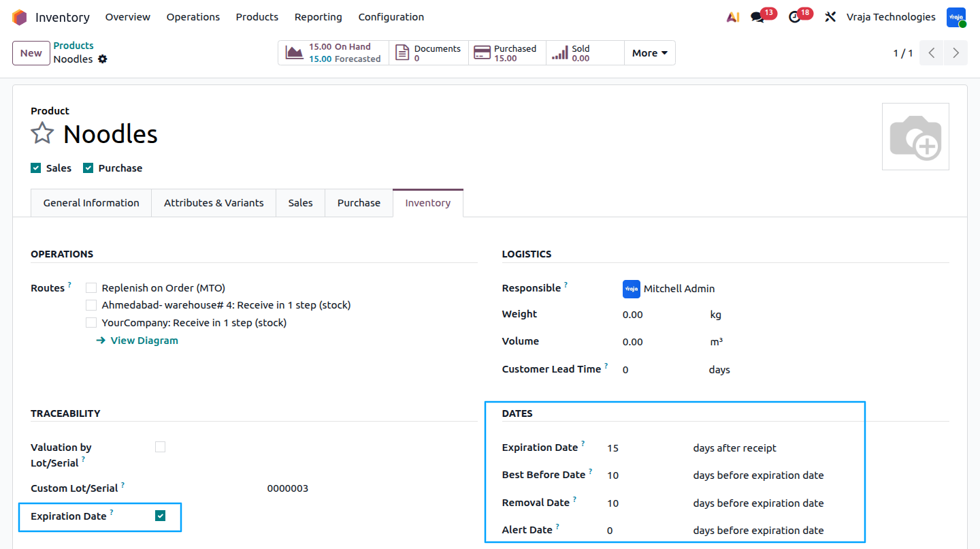This screenshot has width=980, height=549.
Task: Mark Noodles as favorite with star icon
Action: (42, 134)
